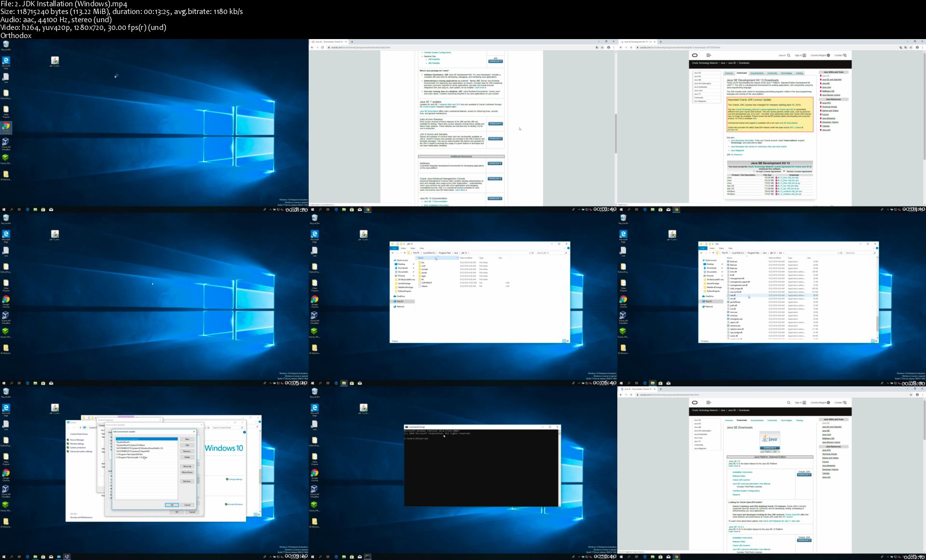The image size is (926, 560).
Task: Open Mail taskbar icon in 00:05:20 frame
Action: [51, 383]
